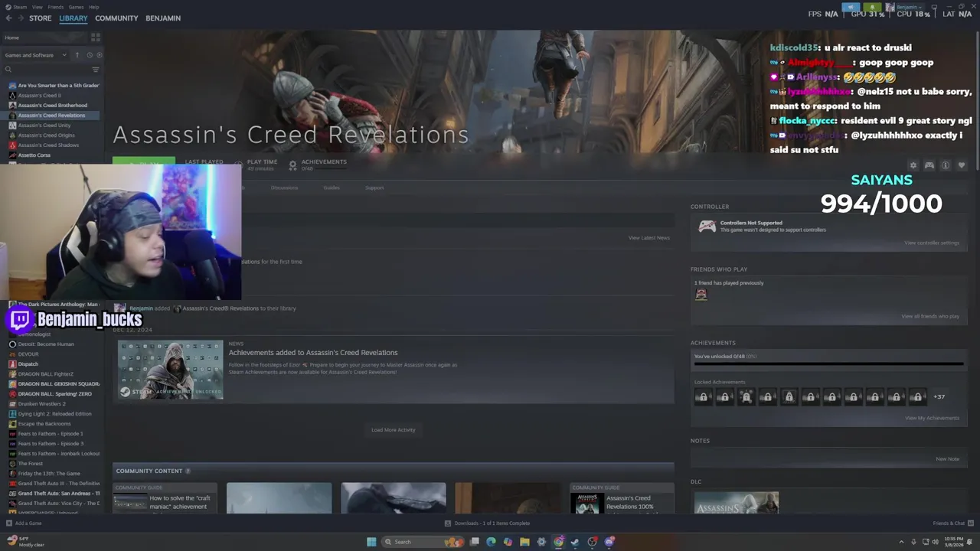Open craft maniac achievement community guide
The width and height of the screenshot is (980, 551).
click(x=165, y=499)
